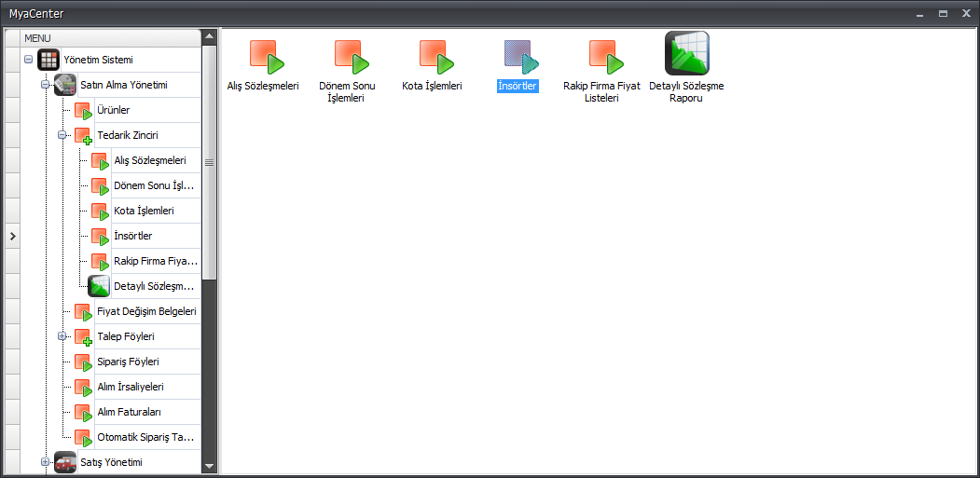Open Dönem Sonu İşlemleri icon in main panel
The width and height of the screenshot is (980, 478).
352,58
